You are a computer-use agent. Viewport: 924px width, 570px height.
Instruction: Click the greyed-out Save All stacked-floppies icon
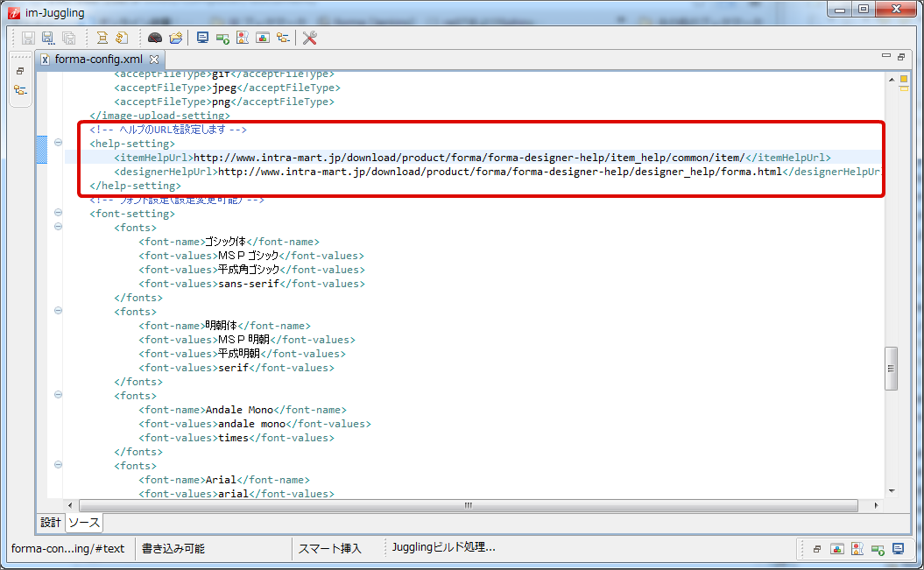pos(69,39)
